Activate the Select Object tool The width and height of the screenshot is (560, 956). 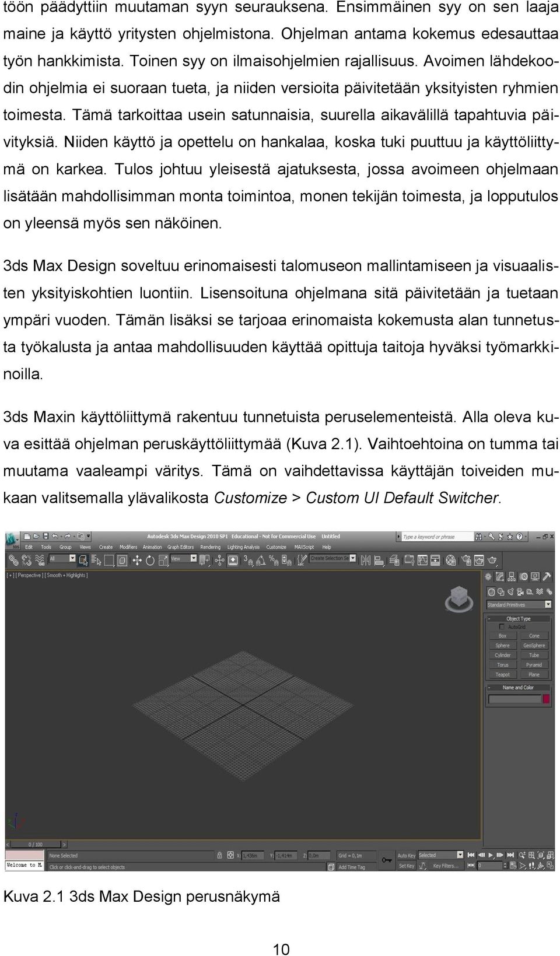click(83, 561)
